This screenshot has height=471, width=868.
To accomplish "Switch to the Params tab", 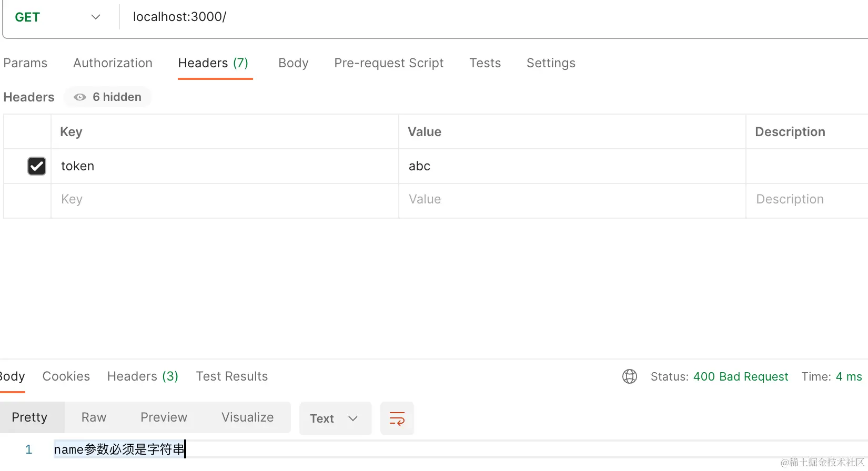I will pyautogui.click(x=25, y=63).
